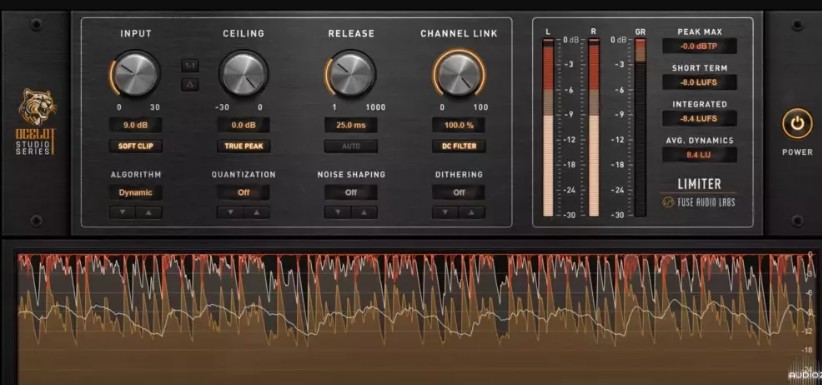This screenshot has width=822, height=385.
Task: Click Algorithm down arrow
Action: click(x=123, y=212)
